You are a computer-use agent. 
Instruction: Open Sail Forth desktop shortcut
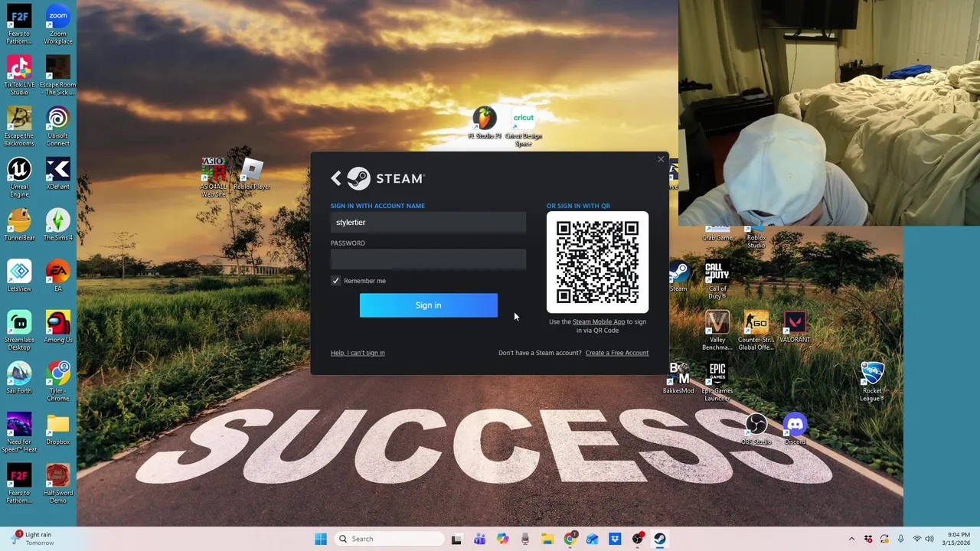pyautogui.click(x=19, y=378)
